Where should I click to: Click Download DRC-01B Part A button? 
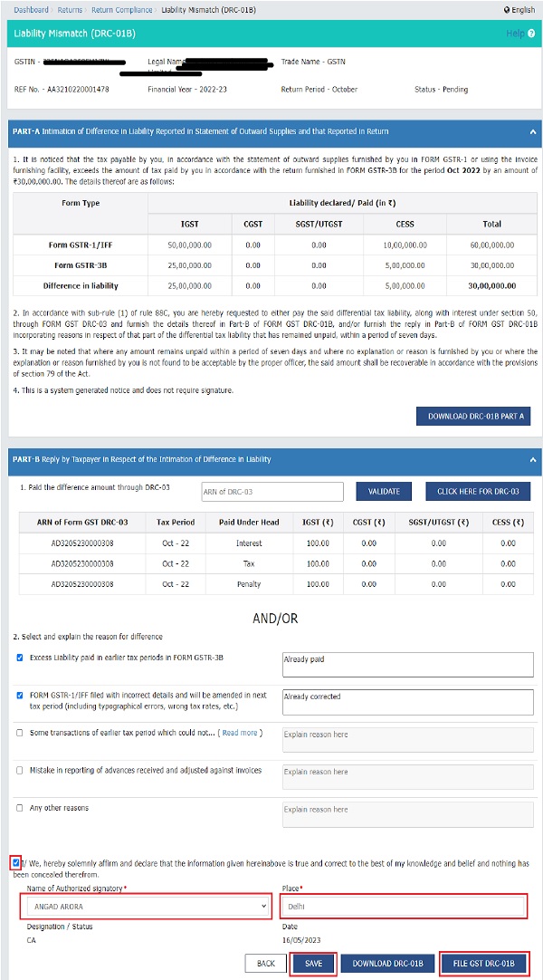coord(473,416)
